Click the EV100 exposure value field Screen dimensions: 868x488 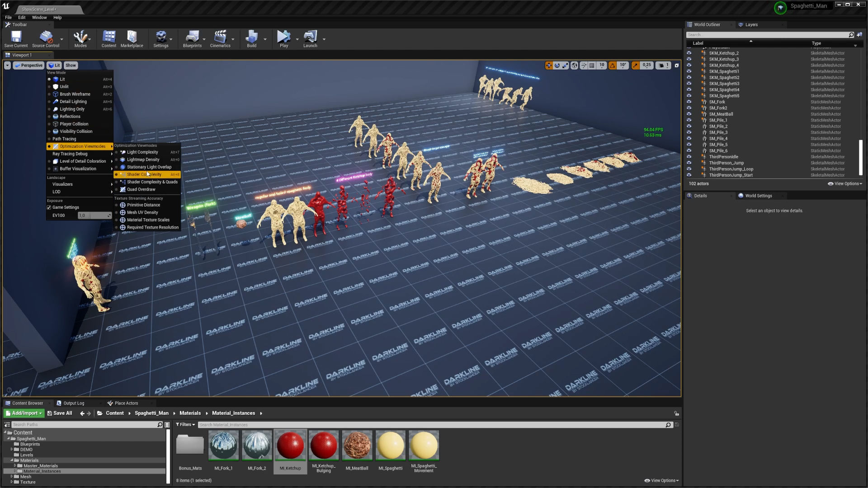94,216
